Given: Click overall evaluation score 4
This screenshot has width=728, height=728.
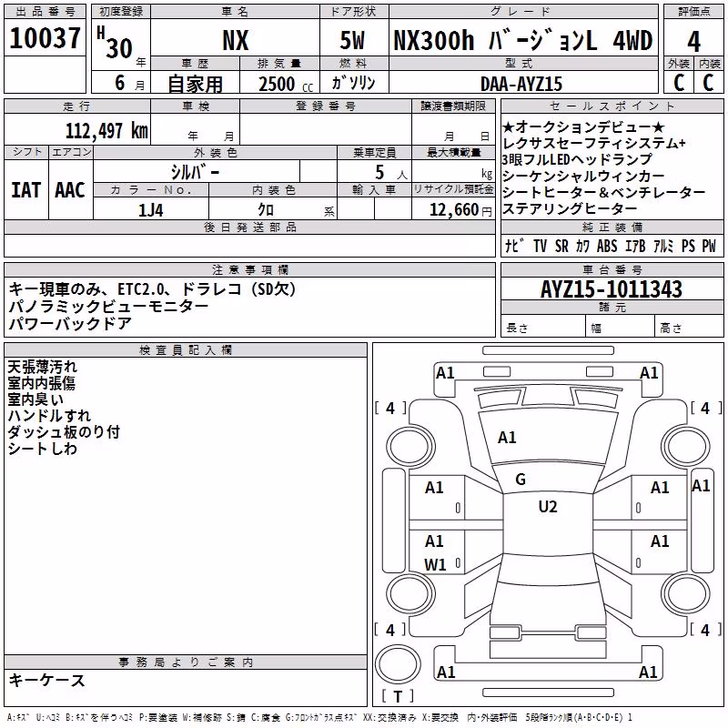Looking at the screenshot, I should pos(693,42).
